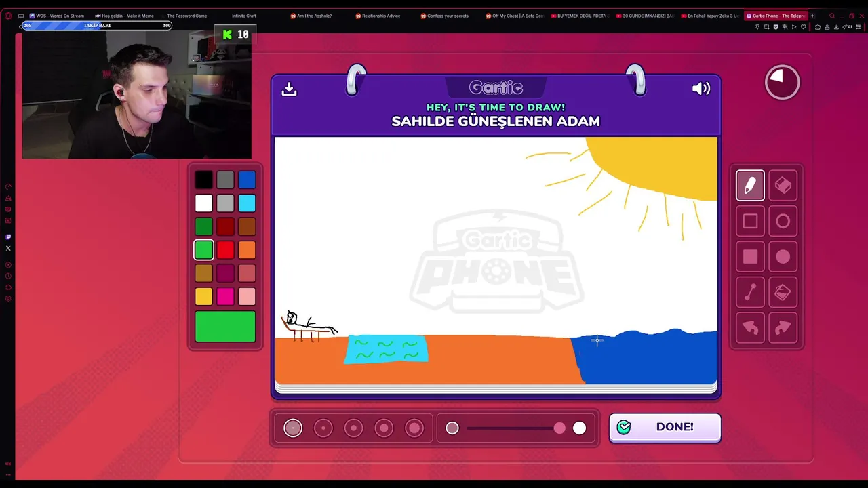Pick the brown color swatch
868x488 pixels.
[x=247, y=226]
